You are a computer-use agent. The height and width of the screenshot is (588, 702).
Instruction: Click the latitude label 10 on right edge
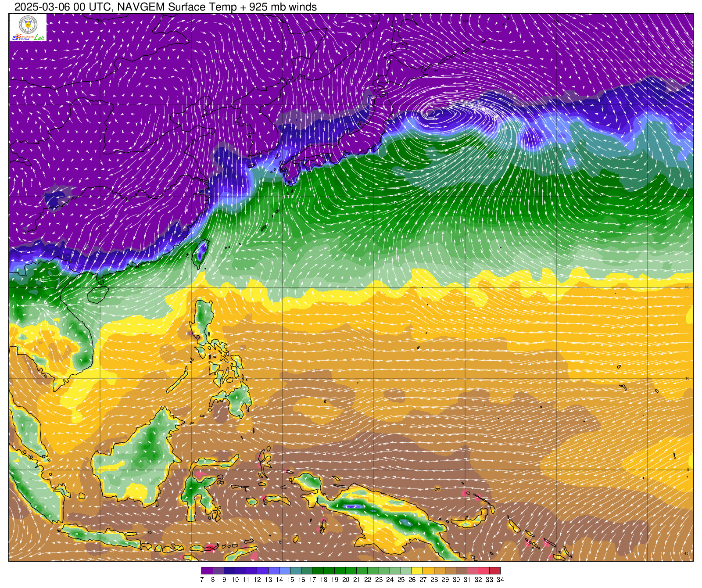[x=688, y=378]
